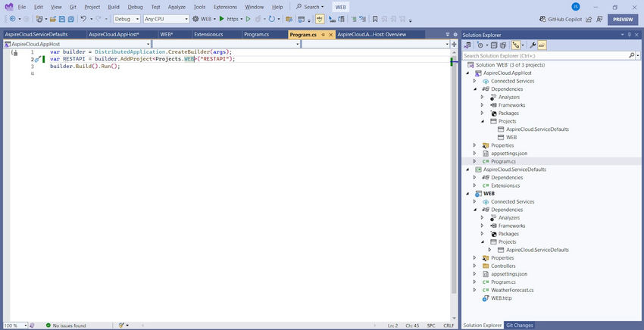This screenshot has height=330, width=644.
Task: Open Properties wrench icon in Solution Explorer
Action: click(533, 45)
